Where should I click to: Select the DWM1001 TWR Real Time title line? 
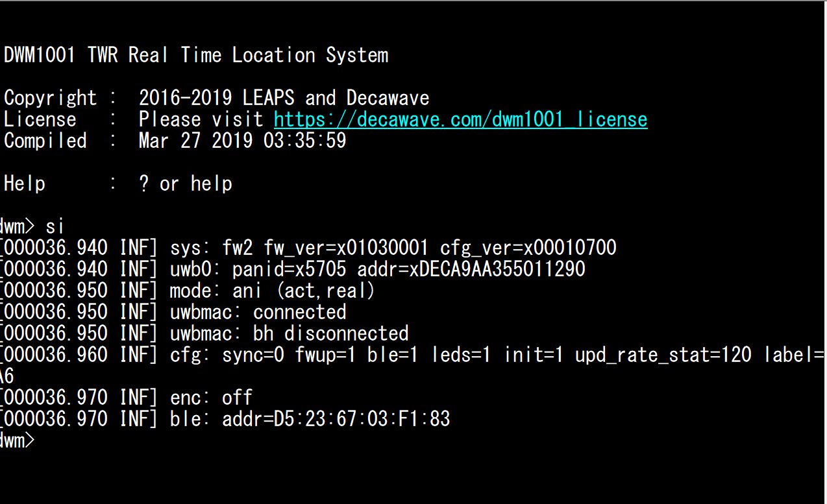coord(196,55)
